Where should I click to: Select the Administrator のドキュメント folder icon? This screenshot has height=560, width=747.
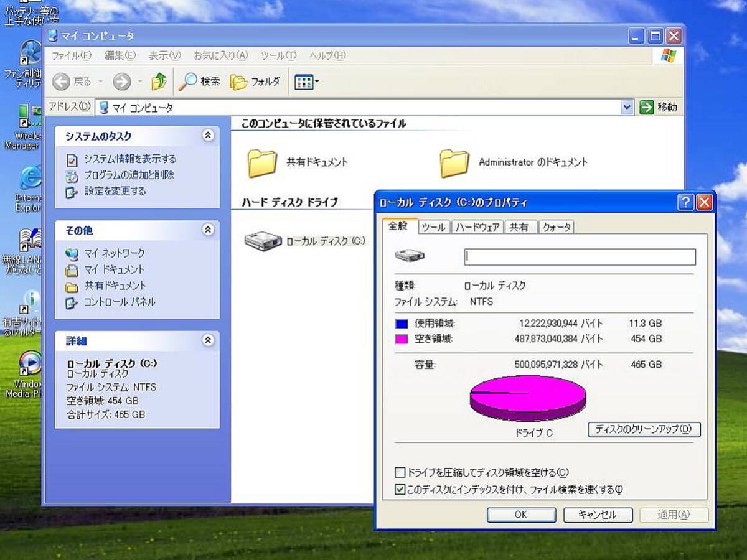(x=454, y=163)
